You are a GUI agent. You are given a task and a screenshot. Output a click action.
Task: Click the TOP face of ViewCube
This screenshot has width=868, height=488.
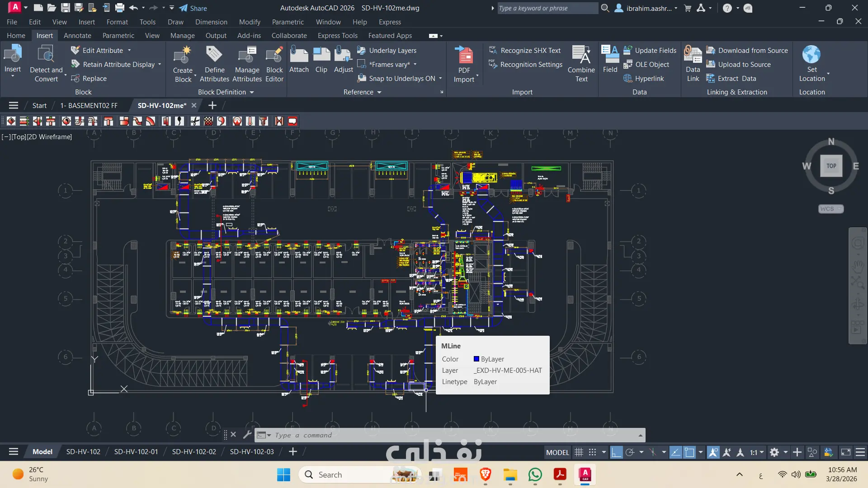pos(831,166)
